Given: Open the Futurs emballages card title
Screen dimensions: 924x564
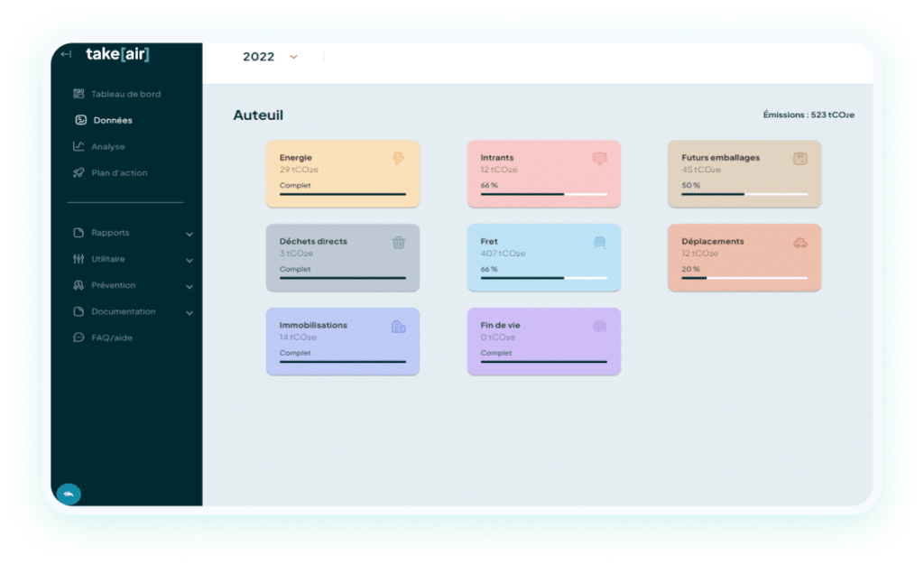Looking at the screenshot, I should click(720, 157).
